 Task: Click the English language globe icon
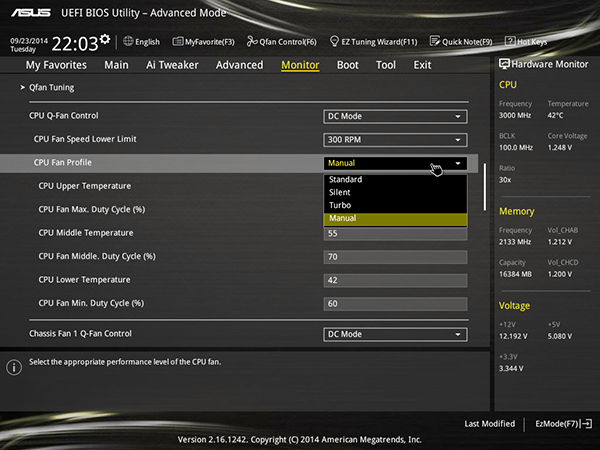[128, 41]
